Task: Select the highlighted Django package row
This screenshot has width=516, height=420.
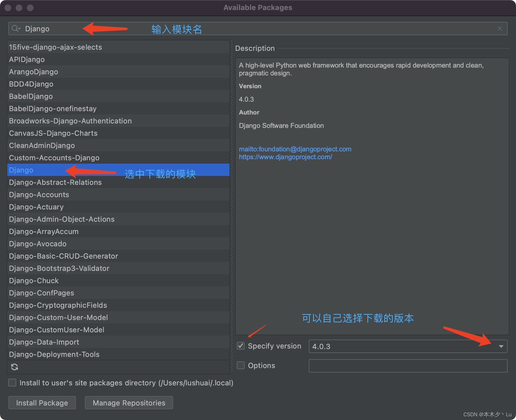Action: pyautogui.click(x=118, y=170)
